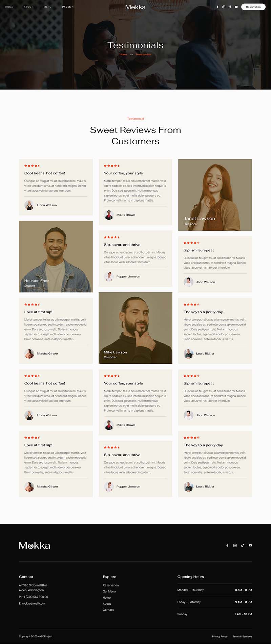Screen dimensions: 271x644
Task: Click footer TikTok icon
Action: tap(243, 545)
